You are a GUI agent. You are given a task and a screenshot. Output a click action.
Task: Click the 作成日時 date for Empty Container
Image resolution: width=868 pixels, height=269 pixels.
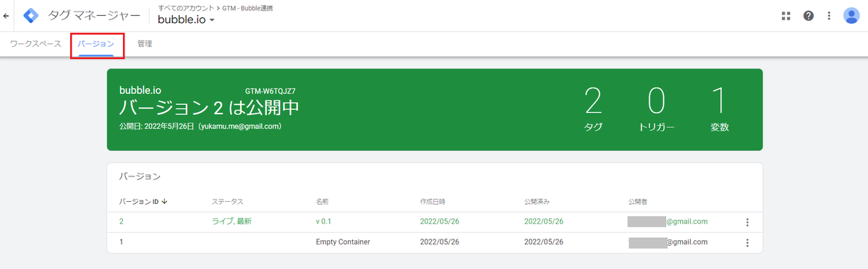point(439,242)
